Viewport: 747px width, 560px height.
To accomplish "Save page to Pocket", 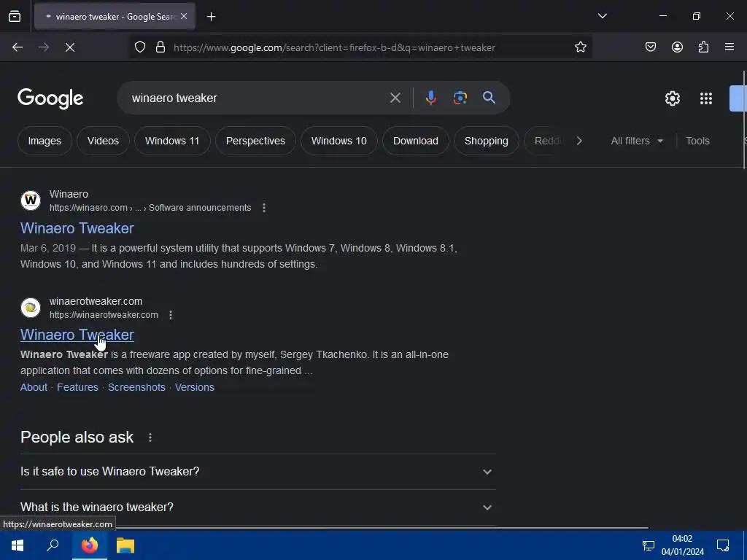I will pyautogui.click(x=651, y=47).
